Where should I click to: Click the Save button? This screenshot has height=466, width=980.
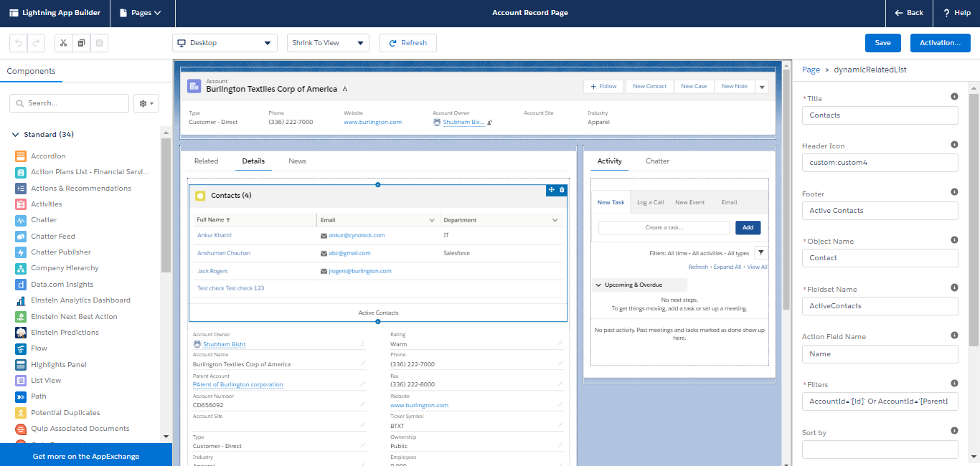click(x=882, y=42)
